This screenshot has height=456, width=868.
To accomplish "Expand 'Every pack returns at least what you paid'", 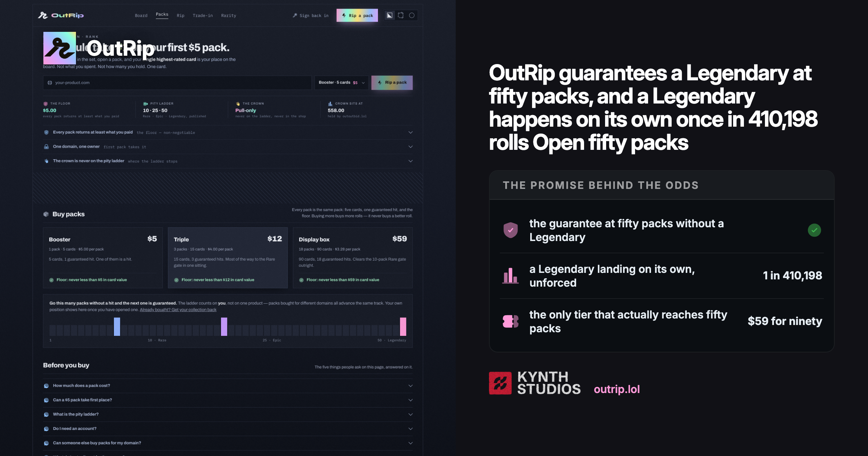I will [410, 132].
